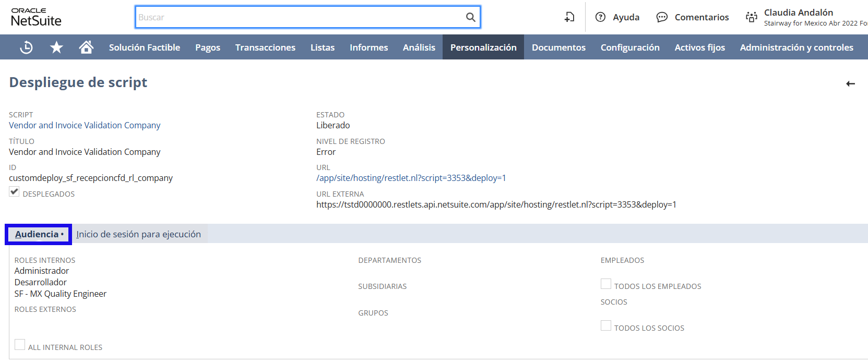Focus the Buscar search field
Screen dimensions: 868x363
pyautogui.click(x=300, y=17)
